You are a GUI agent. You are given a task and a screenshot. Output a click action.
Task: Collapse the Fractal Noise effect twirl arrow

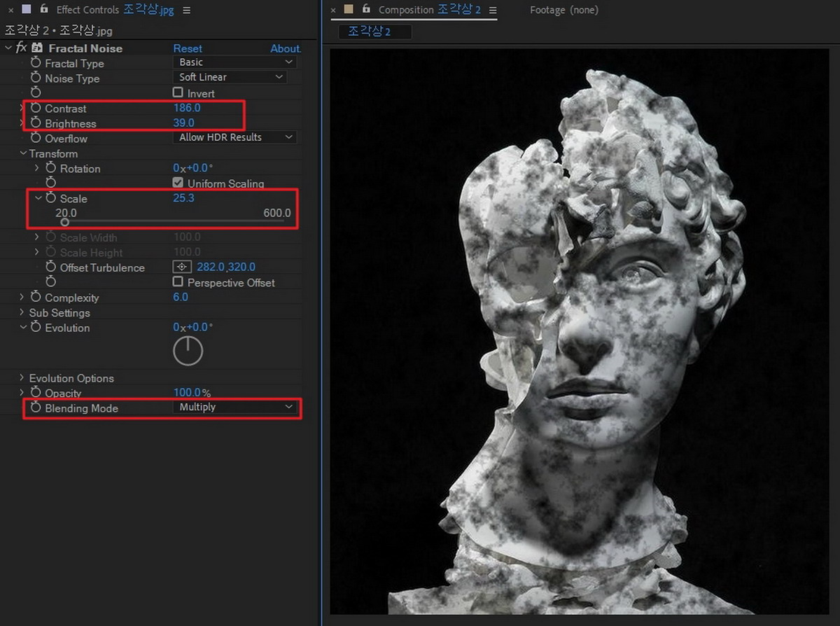(8, 48)
